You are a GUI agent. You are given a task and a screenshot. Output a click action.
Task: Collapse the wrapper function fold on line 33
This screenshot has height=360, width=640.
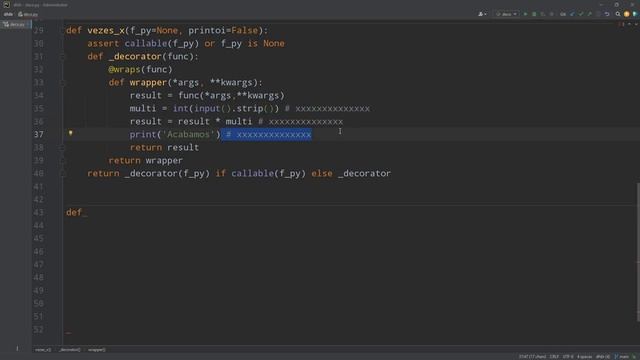pyautogui.click(x=62, y=83)
